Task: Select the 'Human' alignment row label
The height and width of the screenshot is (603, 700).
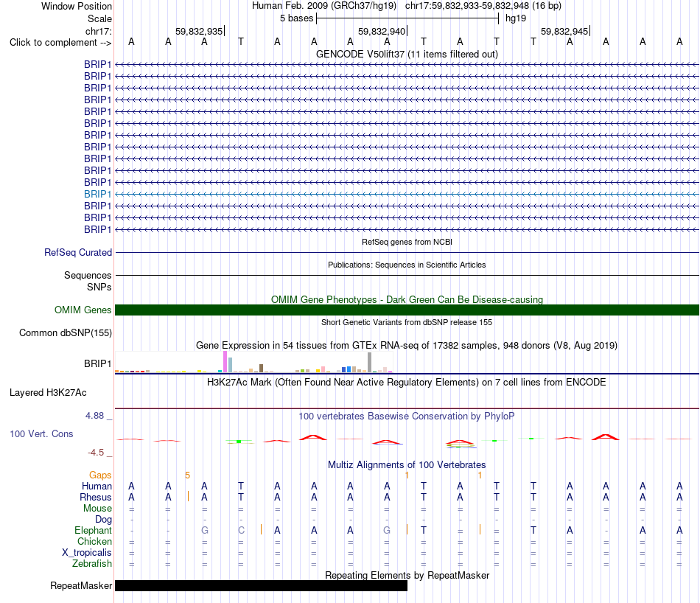Action: [x=97, y=487]
